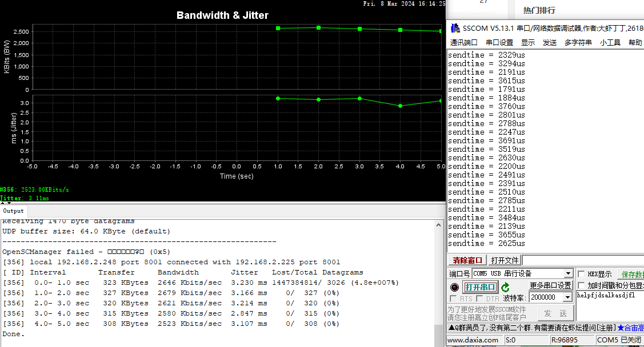This screenshot has width=644, height=347.
Task: Expand the baud rate 2000000 dropdown
Action: click(x=567, y=297)
